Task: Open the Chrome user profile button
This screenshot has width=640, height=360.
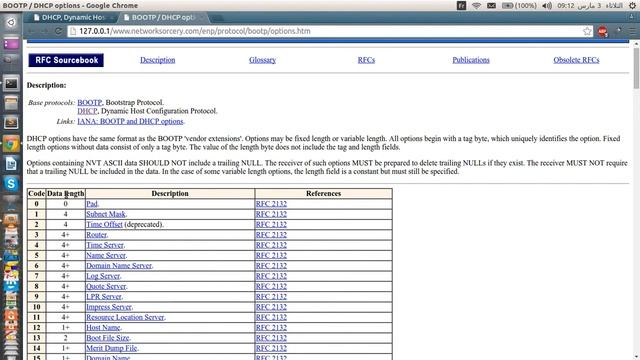Action: [632, 17]
